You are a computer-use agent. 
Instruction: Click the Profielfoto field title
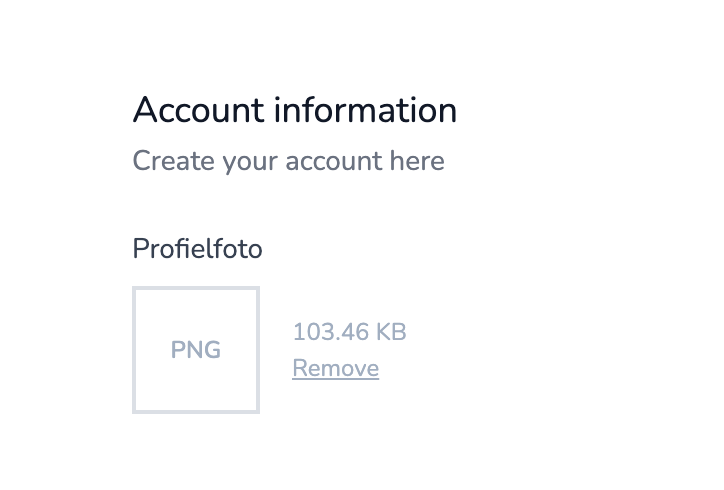[197, 249]
